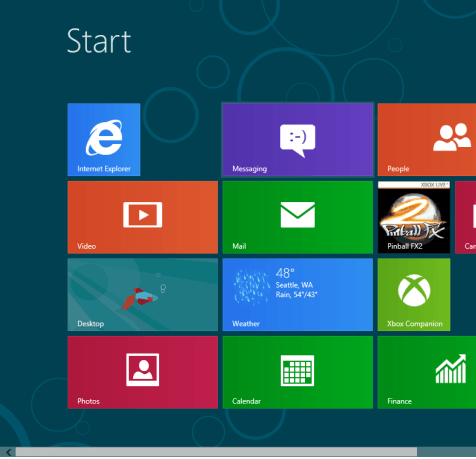Click the scroll left arrow on scrollbar

(8, 452)
